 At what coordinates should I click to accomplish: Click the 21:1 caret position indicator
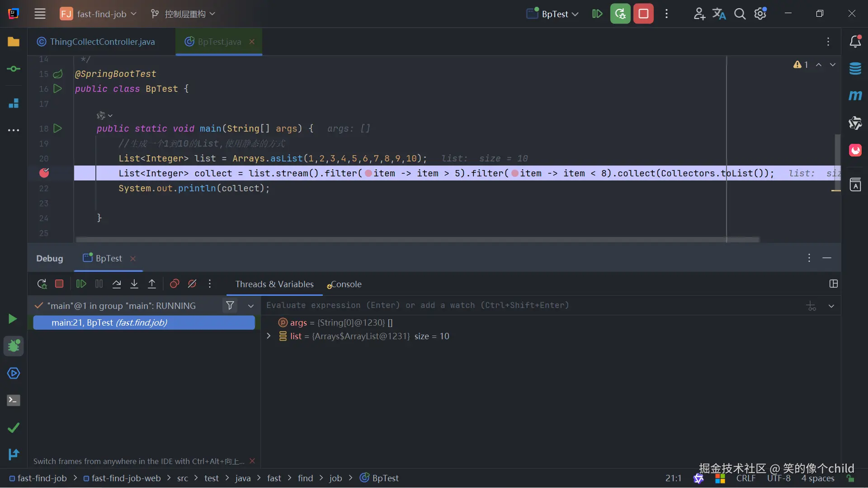coord(674,478)
